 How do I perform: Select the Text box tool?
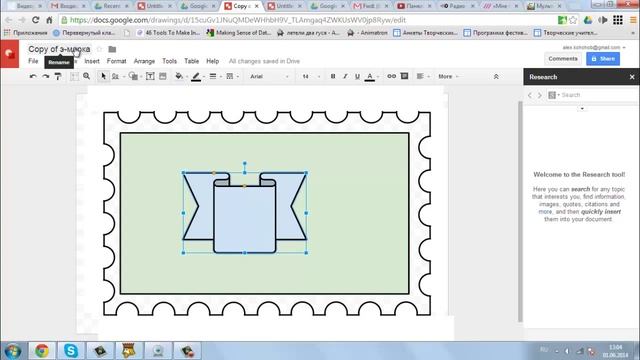pos(150,76)
